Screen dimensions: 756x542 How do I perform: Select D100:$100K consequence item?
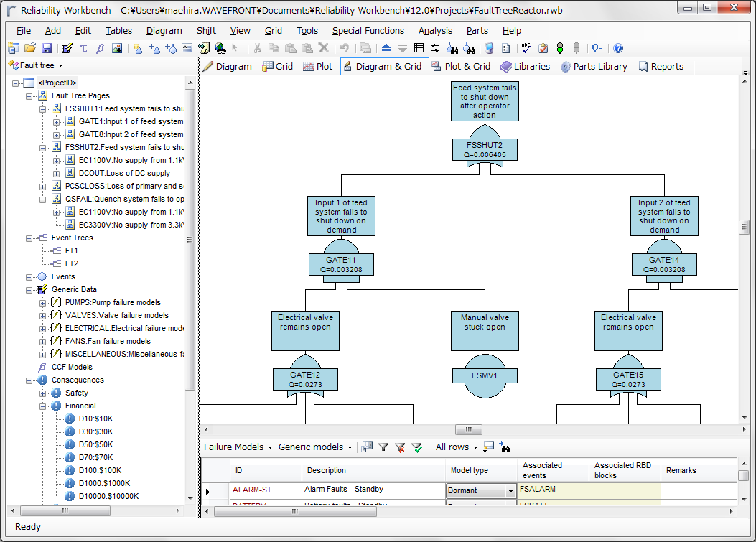coord(100,470)
